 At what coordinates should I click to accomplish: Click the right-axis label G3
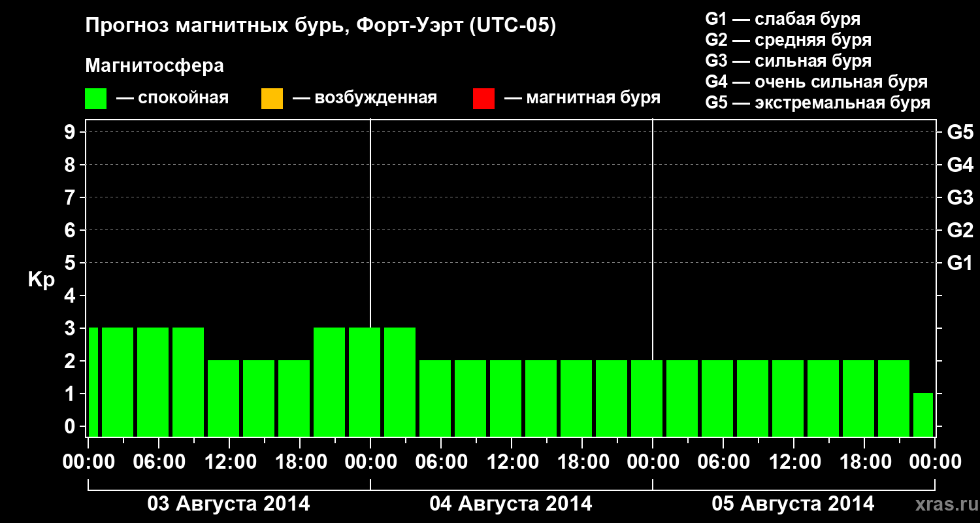coord(960,197)
